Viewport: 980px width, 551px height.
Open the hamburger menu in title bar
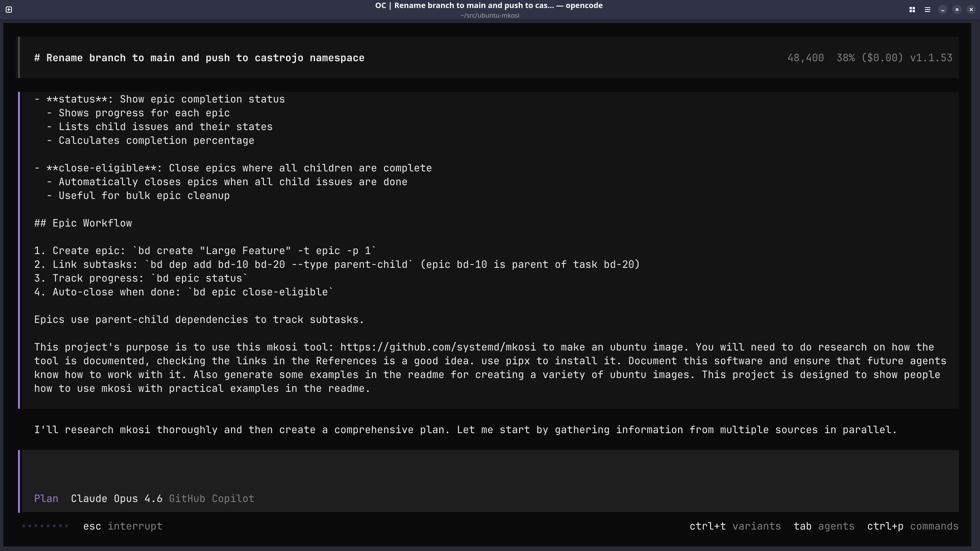tap(928, 10)
